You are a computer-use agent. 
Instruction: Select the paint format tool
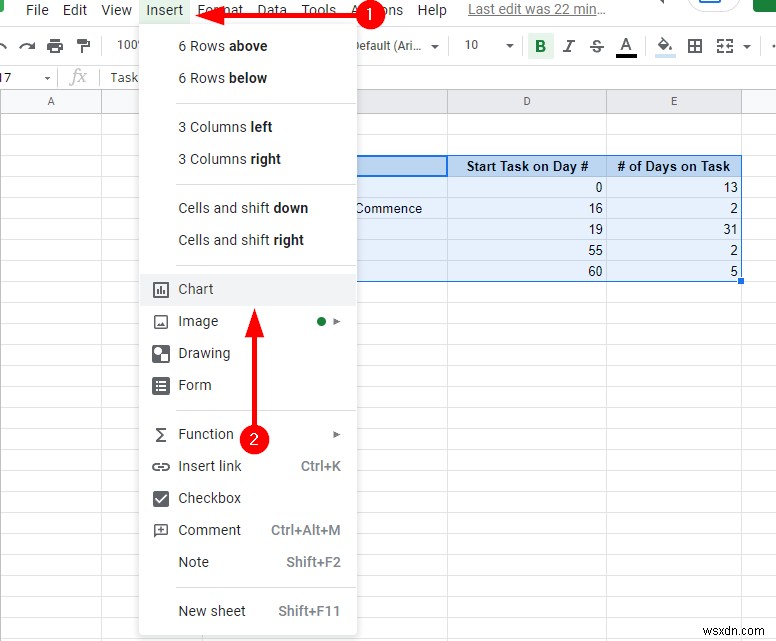pyautogui.click(x=83, y=46)
